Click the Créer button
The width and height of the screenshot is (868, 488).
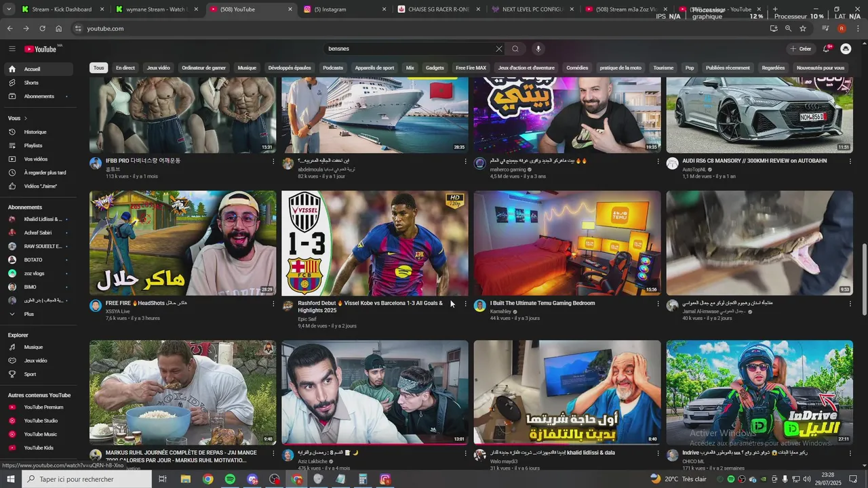(801, 49)
